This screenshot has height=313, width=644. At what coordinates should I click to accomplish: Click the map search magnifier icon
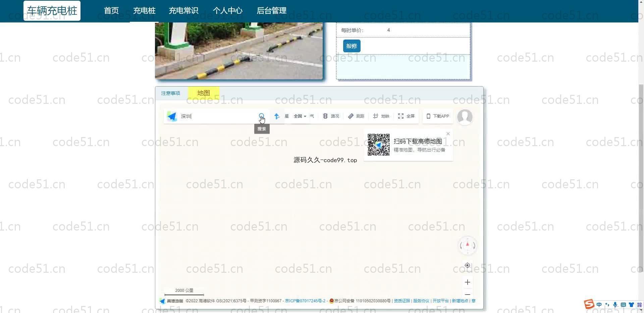(261, 116)
